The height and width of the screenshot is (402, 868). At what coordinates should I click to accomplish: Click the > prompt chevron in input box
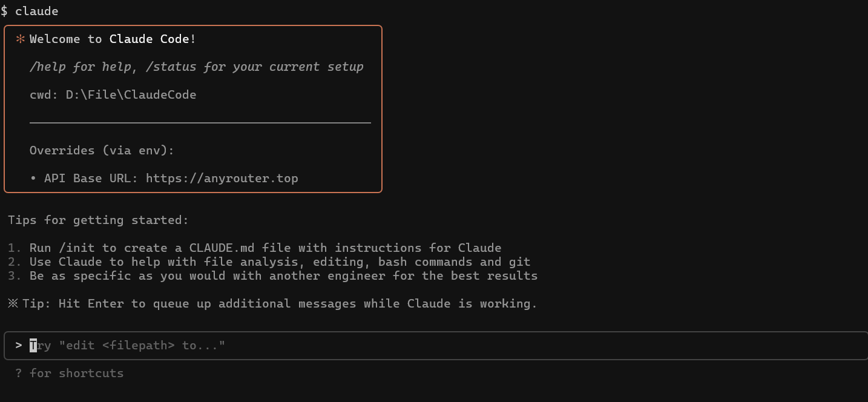[19, 345]
